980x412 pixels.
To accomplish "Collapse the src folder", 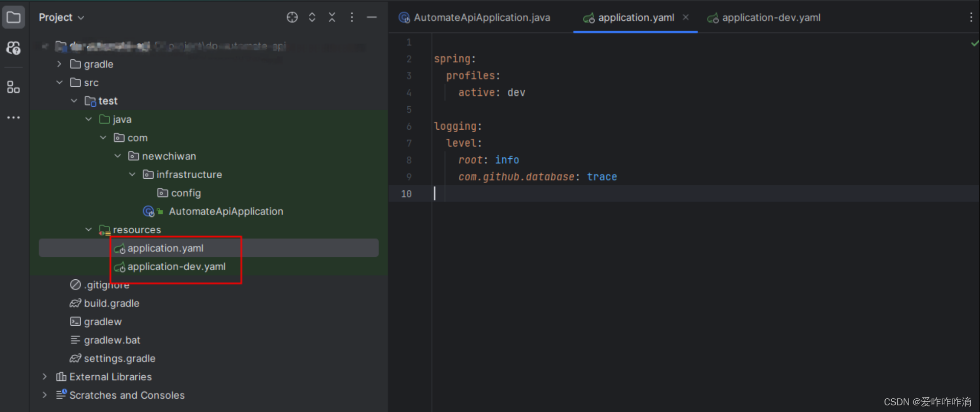I will coord(59,82).
